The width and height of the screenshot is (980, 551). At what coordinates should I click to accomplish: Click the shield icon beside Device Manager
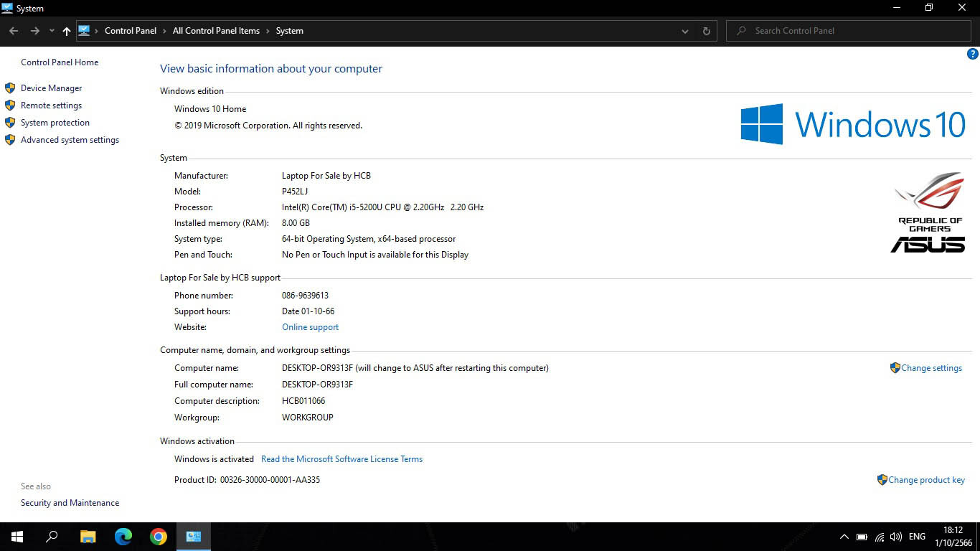10,88
